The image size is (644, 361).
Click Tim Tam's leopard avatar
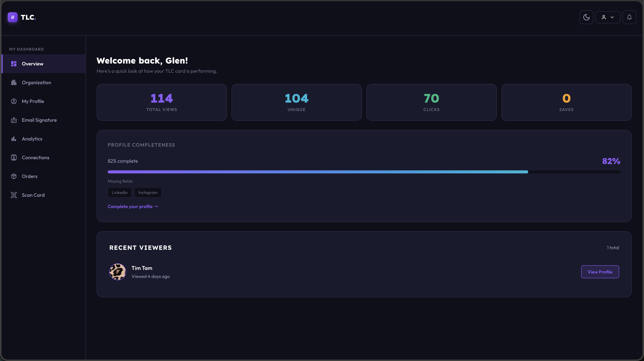(117, 272)
